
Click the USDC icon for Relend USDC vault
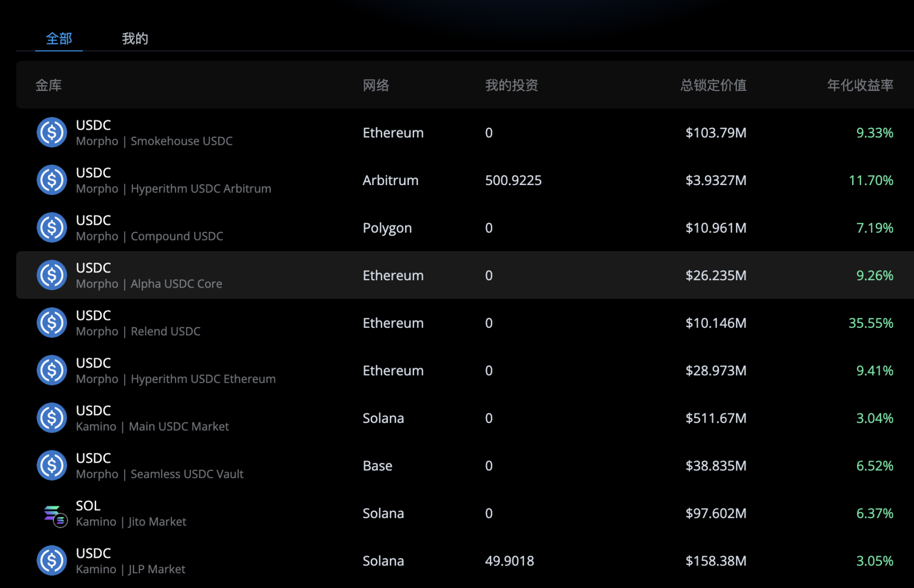(x=52, y=323)
